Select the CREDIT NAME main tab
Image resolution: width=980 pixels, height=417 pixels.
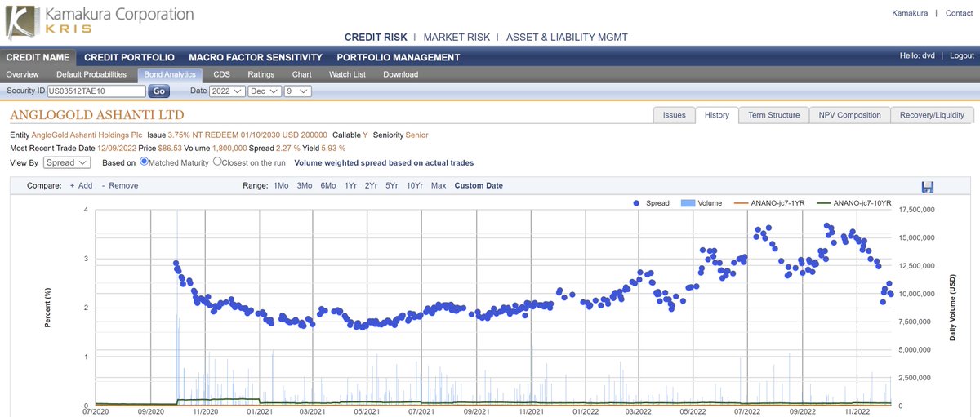click(38, 57)
